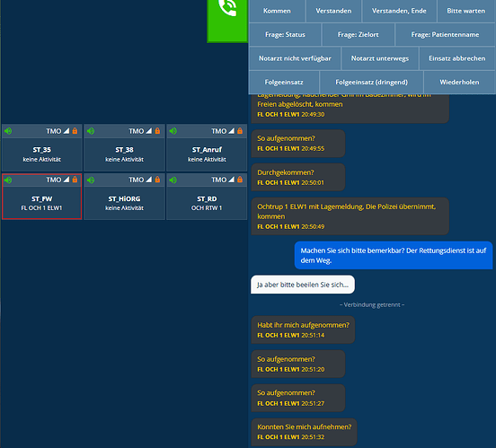Click Folgeeinsatz (dringend) button
This screenshot has width=496, height=448.
[x=372, y=83]
